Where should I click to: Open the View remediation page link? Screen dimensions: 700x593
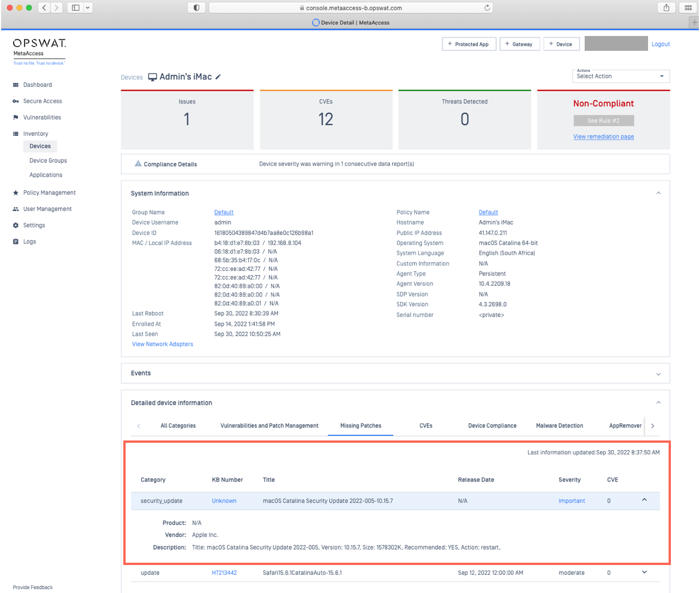(x=604, y=137)
